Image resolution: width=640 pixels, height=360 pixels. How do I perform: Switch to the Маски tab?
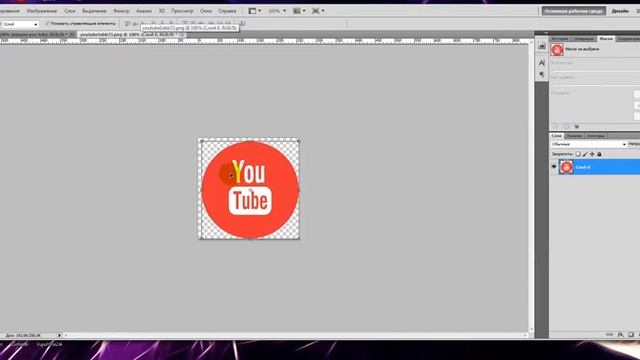[x=606, y=39]
